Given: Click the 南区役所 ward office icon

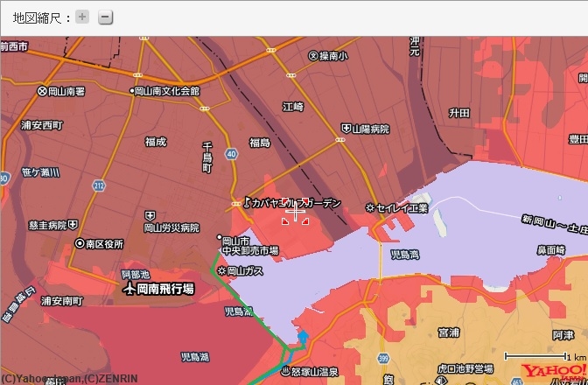Looking at the screenshot, I should click(x=80, y=243).
